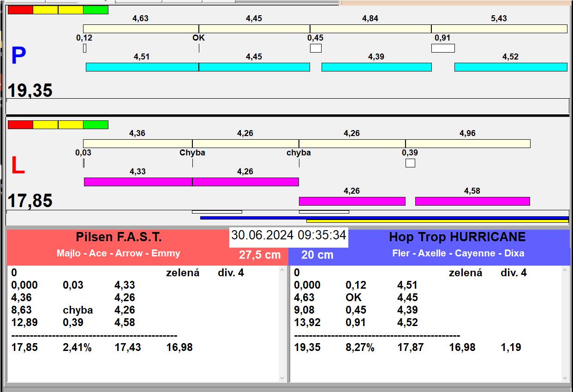Click the 5,43 segment on lane P's top bar
The height and width of the screenshot is (392, 573).
pyautogui.click(x=499, y=29)
